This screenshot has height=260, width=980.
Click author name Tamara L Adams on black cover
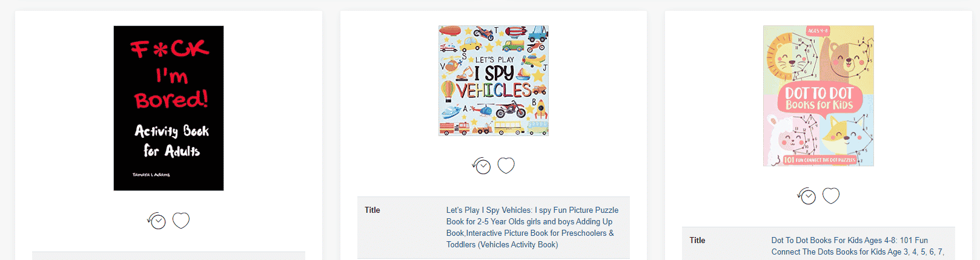tap(151, 175)
